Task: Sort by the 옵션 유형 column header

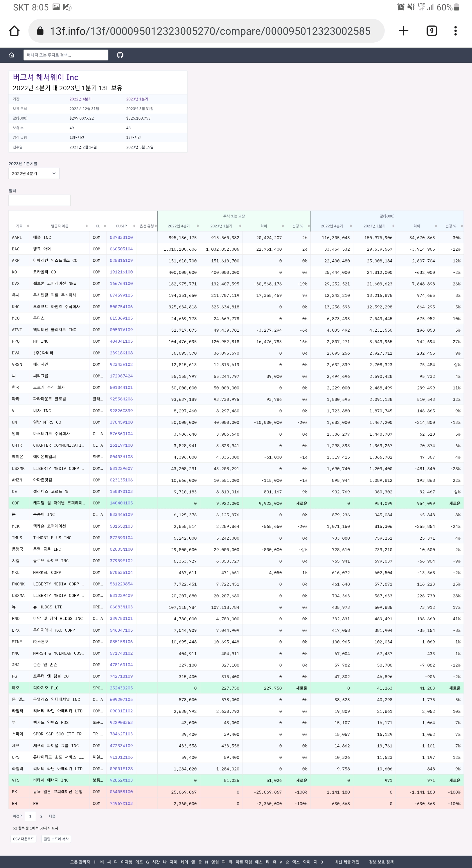Action: click(x=147, y=226)
